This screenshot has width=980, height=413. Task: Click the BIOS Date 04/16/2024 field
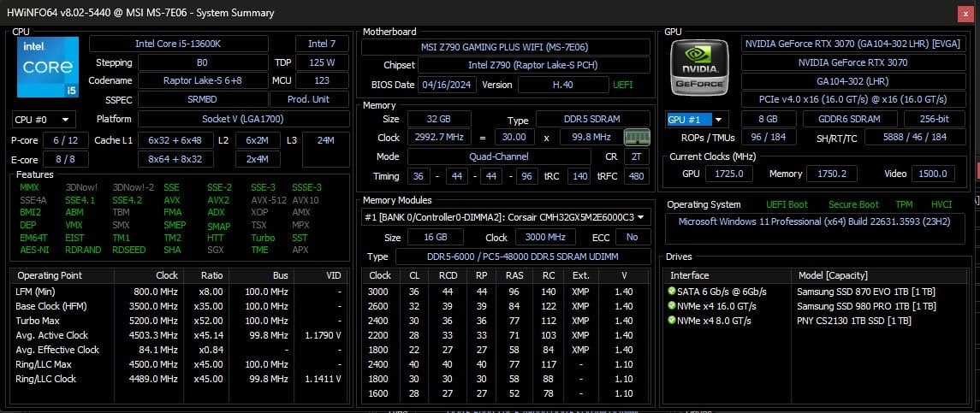(x=447, y=85)
